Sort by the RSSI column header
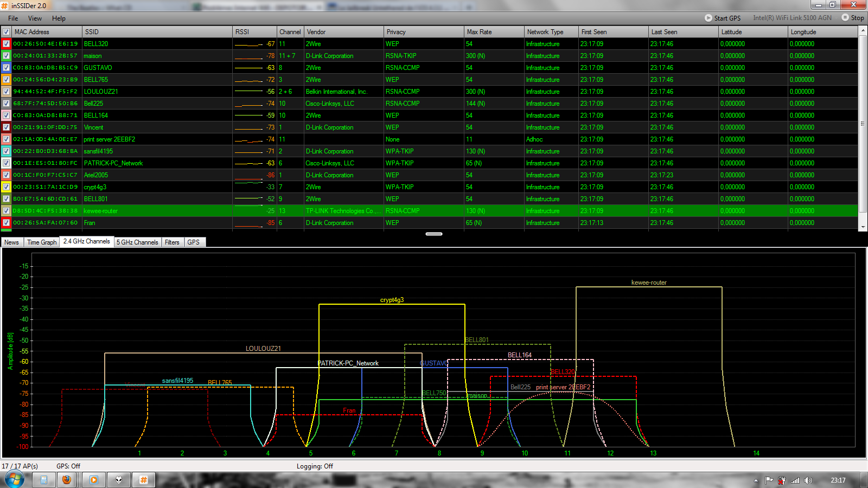This screenshot has width=868, height=488. coord(255,32)
